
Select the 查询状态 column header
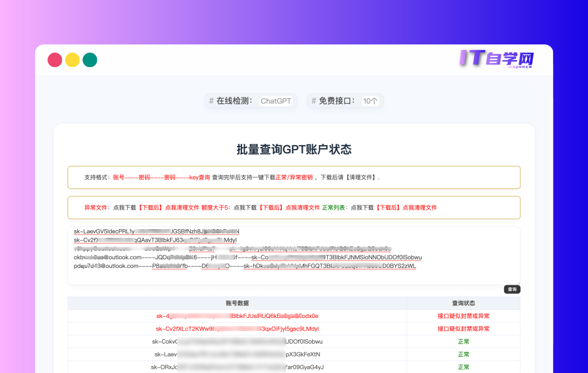click(464, 302)
